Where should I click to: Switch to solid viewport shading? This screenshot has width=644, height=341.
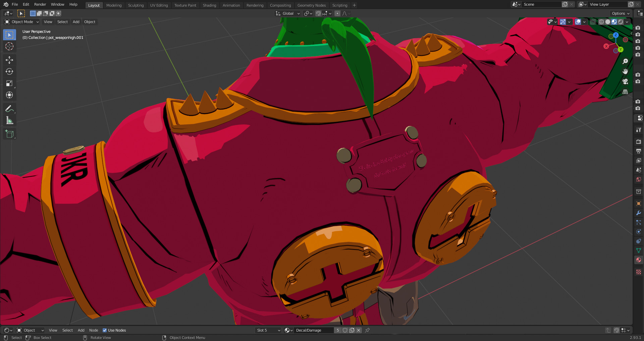[x=608, y=22]
